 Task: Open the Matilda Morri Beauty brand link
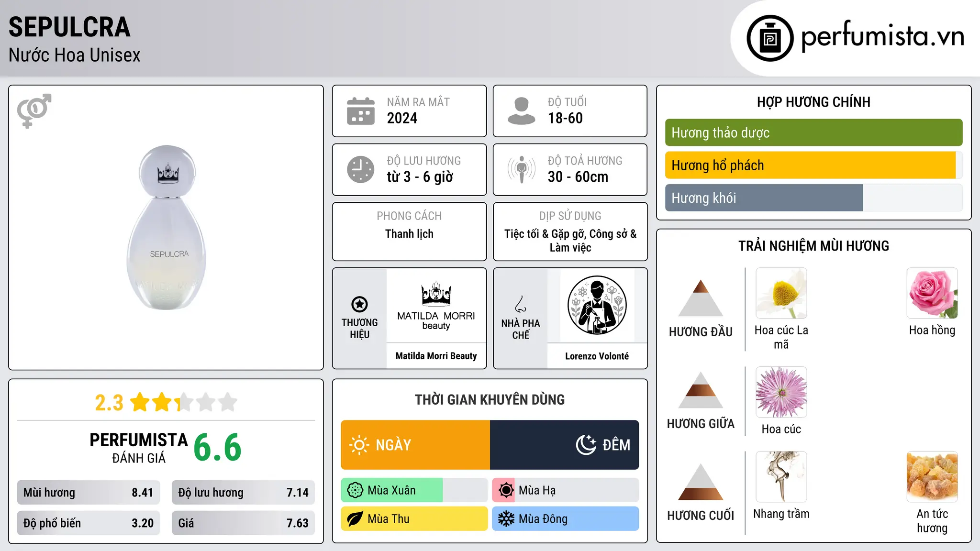point(436,356)
